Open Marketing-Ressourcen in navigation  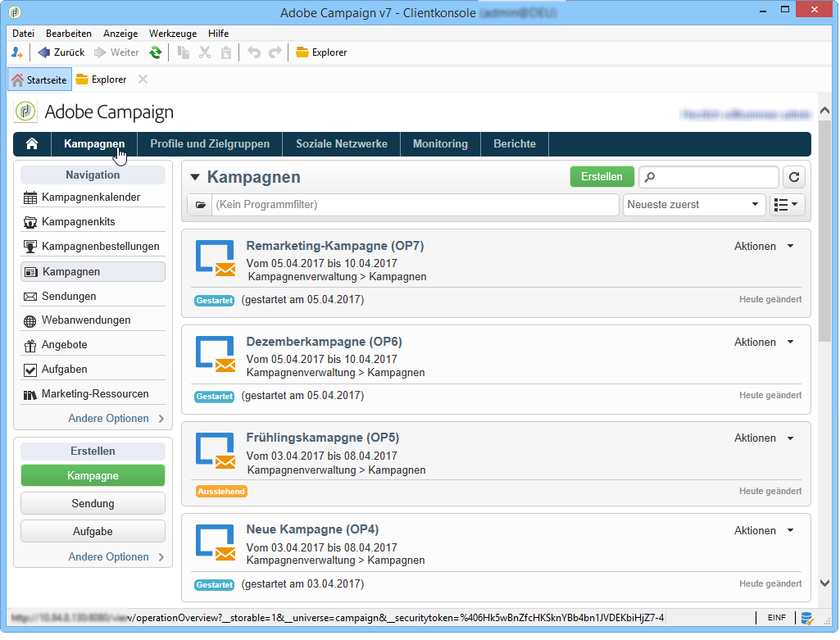pos(93,394)
